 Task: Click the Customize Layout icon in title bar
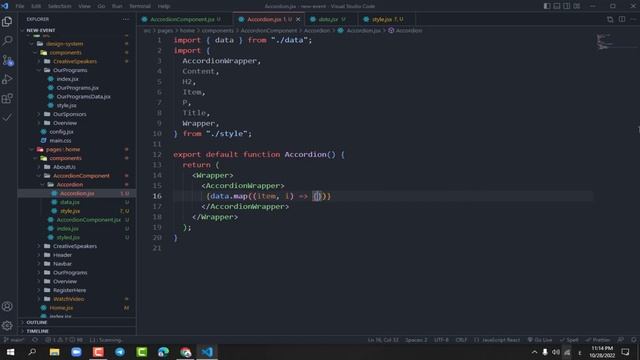point(577,6)
